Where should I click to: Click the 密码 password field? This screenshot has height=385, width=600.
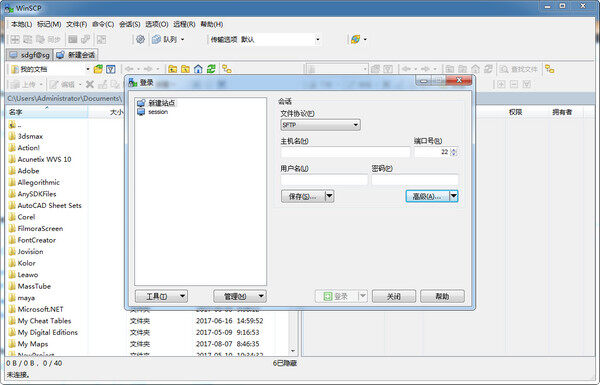coord(415,179)
